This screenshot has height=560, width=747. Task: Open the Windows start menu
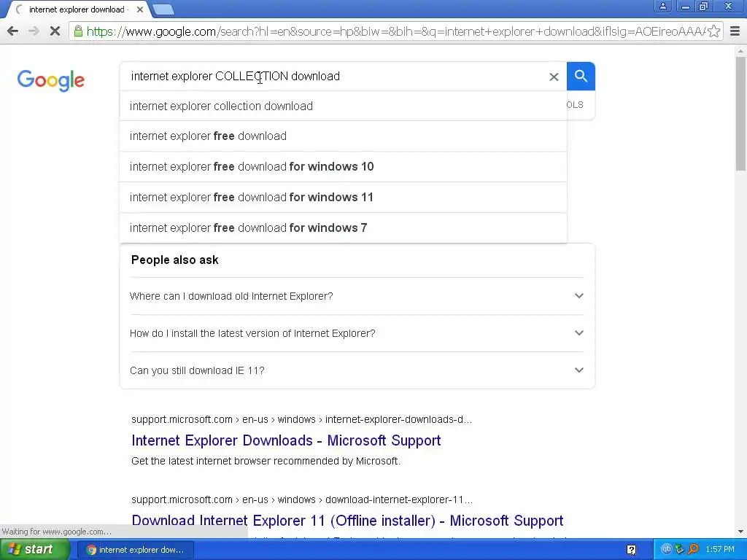click(34, 550)
